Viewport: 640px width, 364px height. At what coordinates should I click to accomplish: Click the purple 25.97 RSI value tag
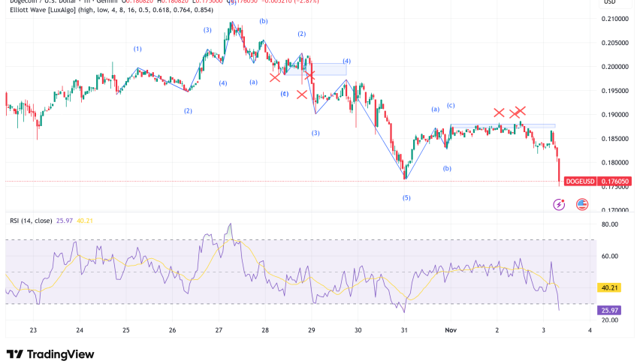click(x=609, y=310)
